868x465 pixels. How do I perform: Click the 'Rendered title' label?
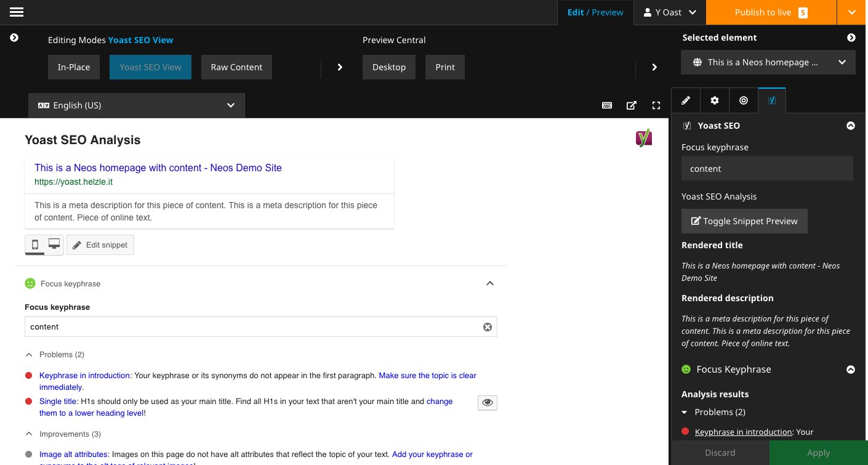pyautogui.click(x=712, y=245)
